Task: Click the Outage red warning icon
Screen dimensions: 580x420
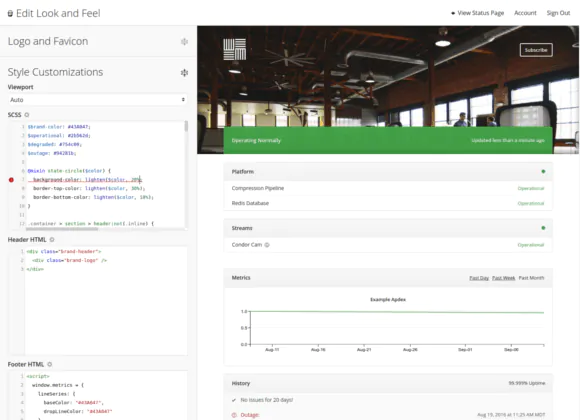Action: 234,415
